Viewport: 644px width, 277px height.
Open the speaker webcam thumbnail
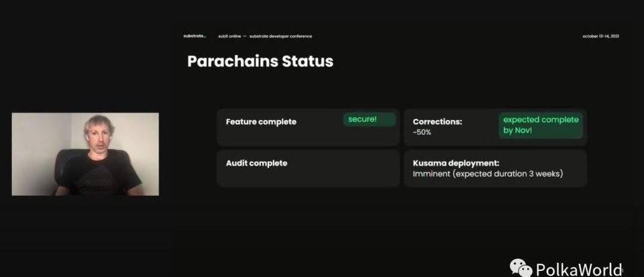[x=85, y=154]
